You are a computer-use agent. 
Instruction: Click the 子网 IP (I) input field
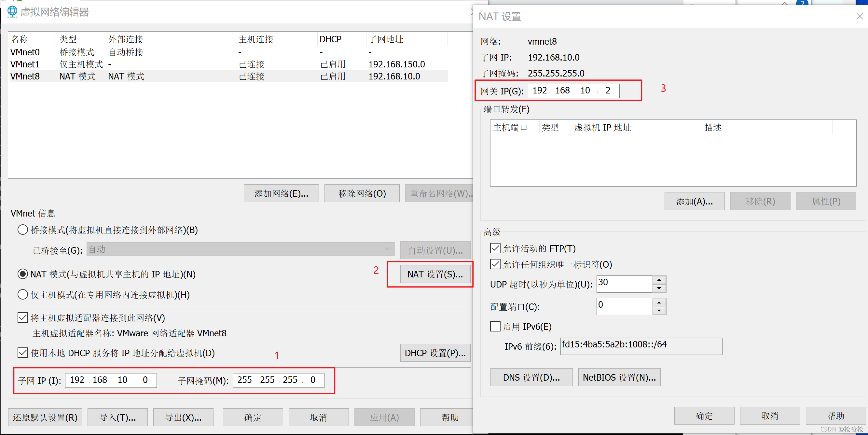(x=111, y=380)
